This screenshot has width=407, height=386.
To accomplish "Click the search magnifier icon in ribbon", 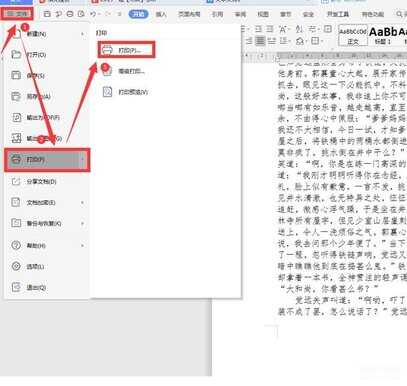I will click(x=399, y=14).
